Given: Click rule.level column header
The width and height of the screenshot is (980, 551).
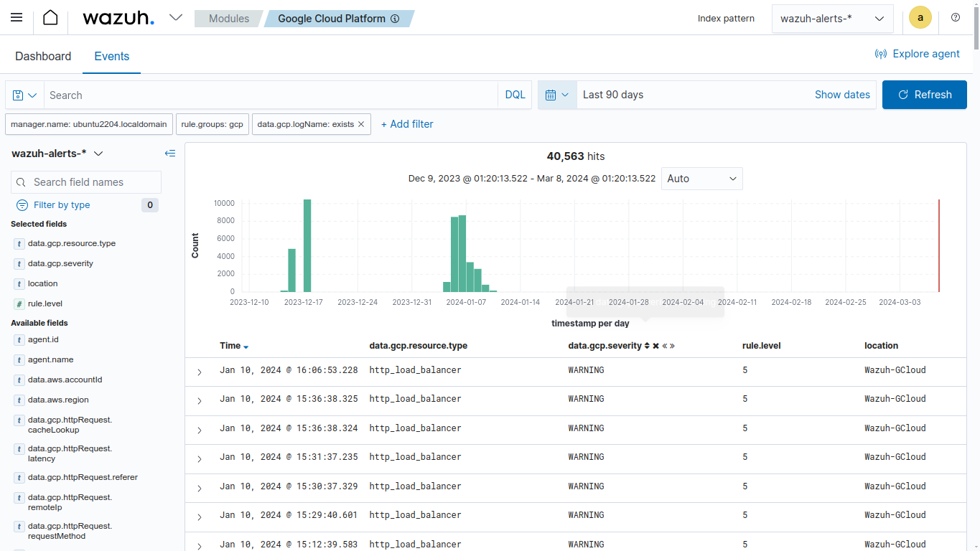Looking at the screenshot, I should click(761, 346).
